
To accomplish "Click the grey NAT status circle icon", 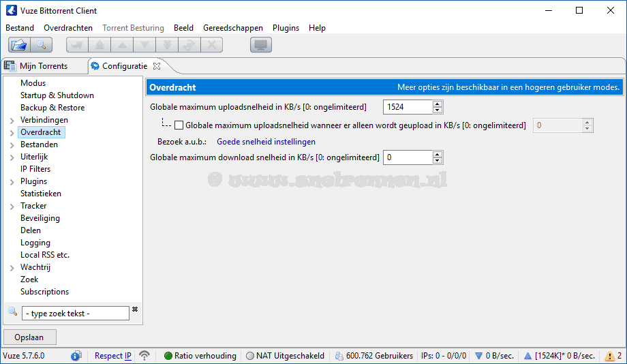I will 250,356.
